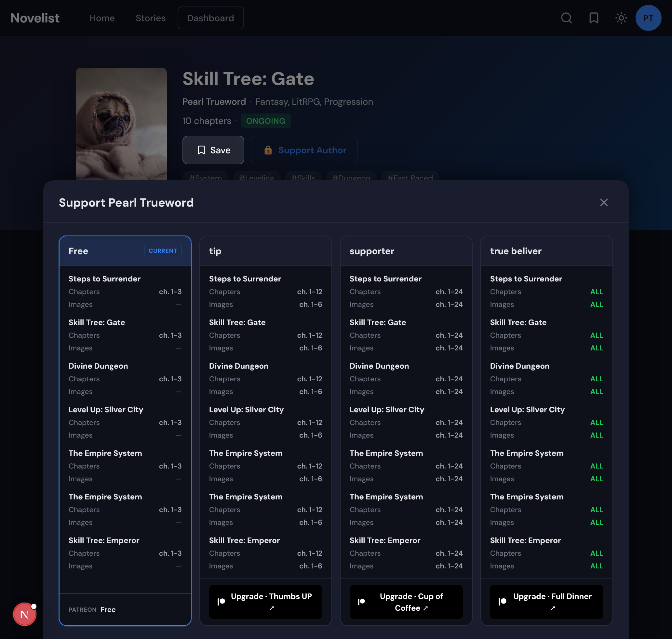Click the bookmarks icon in the top bar
This screenshot has width=672, height=639.
594,18
